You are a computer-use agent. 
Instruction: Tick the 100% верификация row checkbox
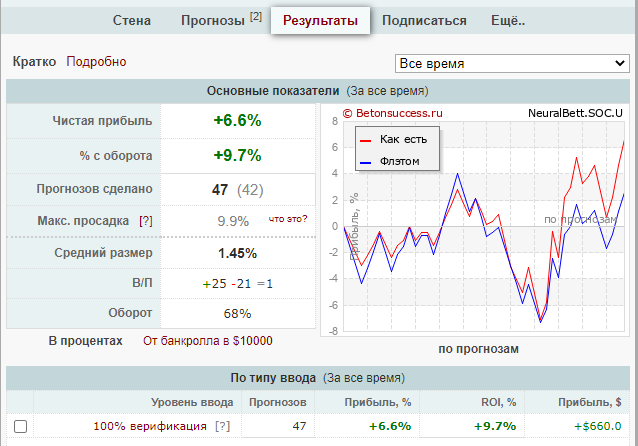pyautogui.click(x=20, y=426)
